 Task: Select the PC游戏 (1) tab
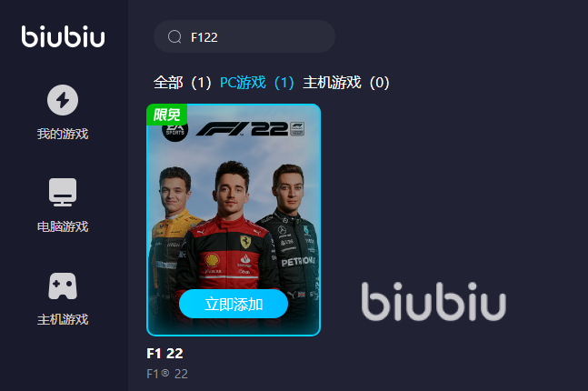pyautogui.click(x=257, y=83)
